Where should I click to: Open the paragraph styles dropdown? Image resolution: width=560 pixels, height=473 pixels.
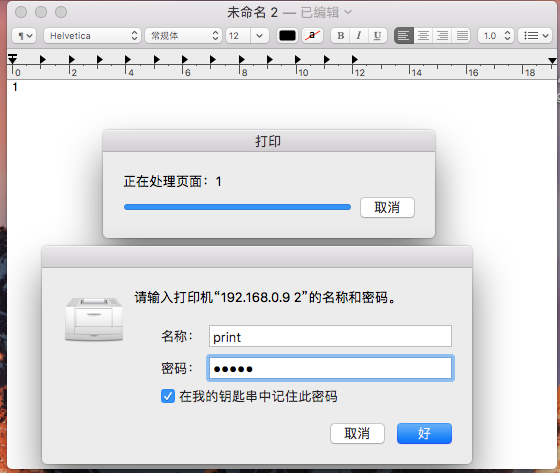click(x=24, y=36)
